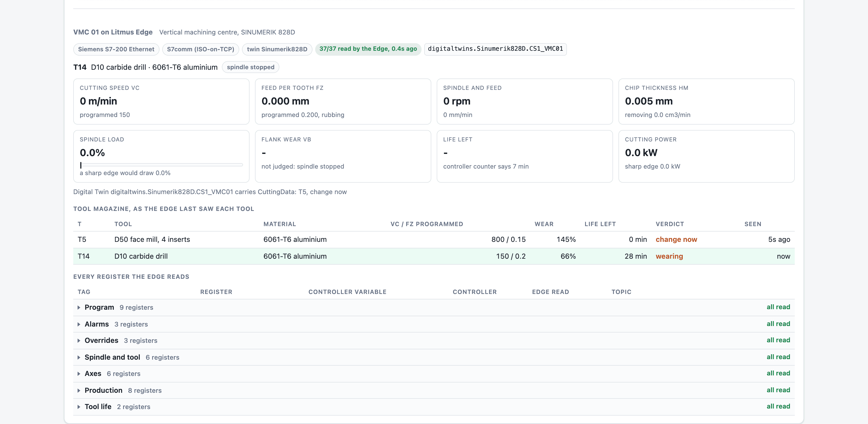This screenshot has width=868, height=424.
Task: Click the twin Sinumerik828D chip
Action: (277, 49)
